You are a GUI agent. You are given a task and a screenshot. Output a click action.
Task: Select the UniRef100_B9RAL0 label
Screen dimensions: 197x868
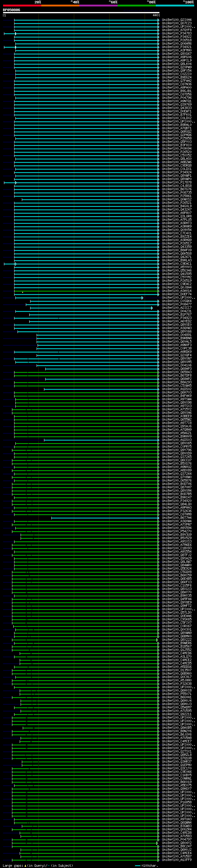tap(177, 125)
